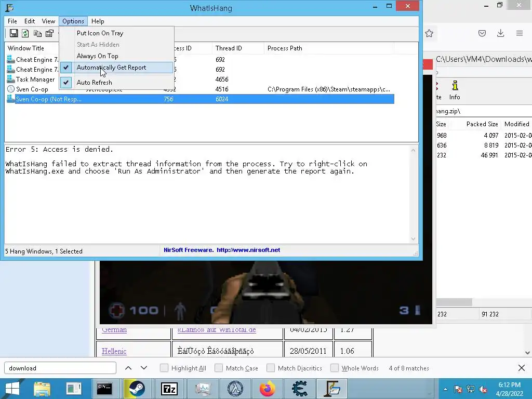Click the icon of the Not Responding row
Viewport: 532px width, 399px height.
(11, 99)
